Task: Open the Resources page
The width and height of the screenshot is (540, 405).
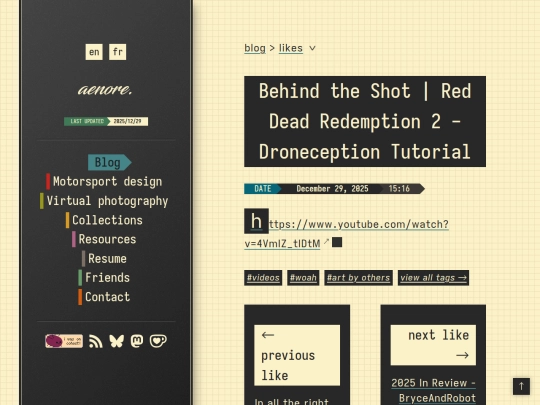Action: [x=104, y=239]
